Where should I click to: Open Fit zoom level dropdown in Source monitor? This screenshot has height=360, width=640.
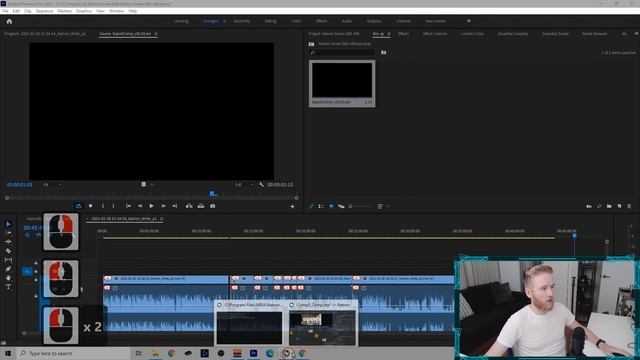click(x=53, y=185)
